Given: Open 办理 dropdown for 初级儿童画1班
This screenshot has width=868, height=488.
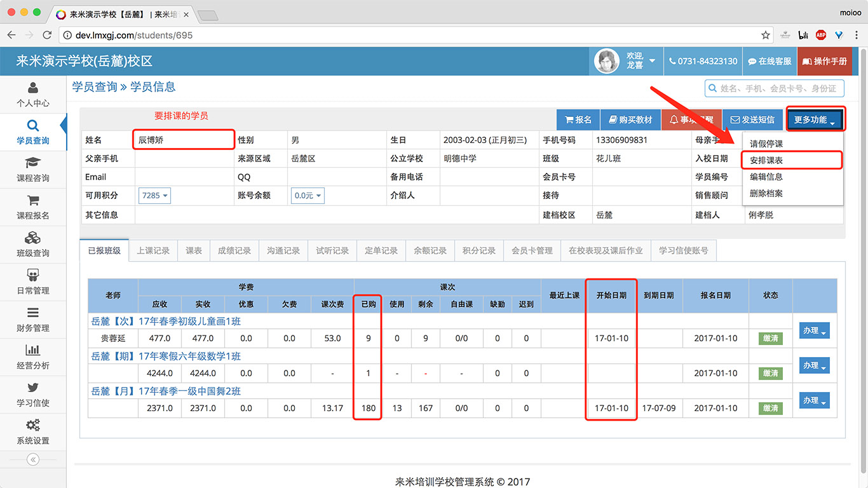Looking at the screenshot, I should coord(814,331).
